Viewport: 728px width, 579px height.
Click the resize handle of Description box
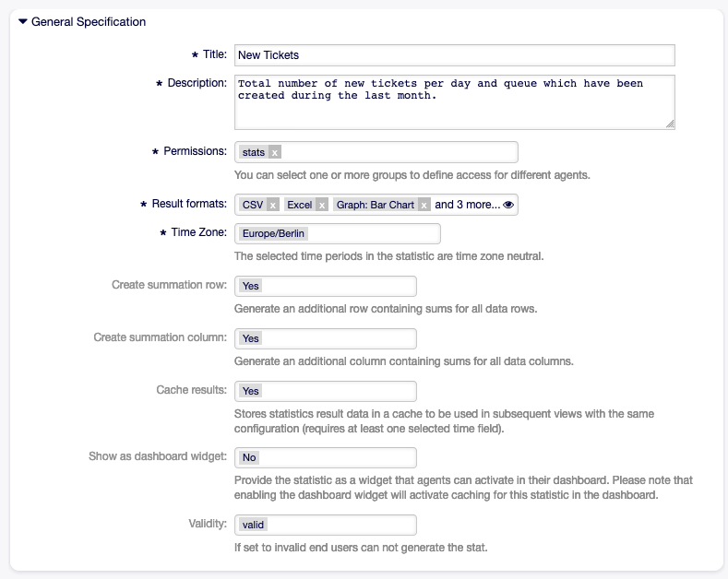click(x=670, y=124)
